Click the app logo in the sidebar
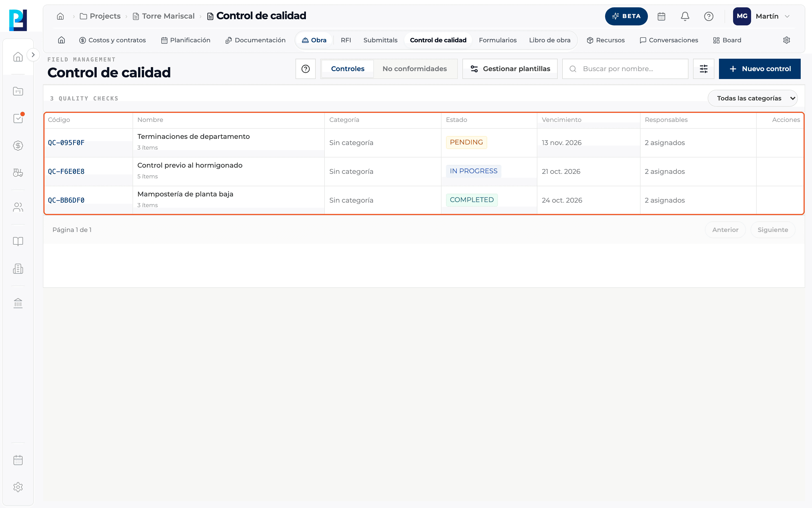The image size is (812, 508). point(18,20)
